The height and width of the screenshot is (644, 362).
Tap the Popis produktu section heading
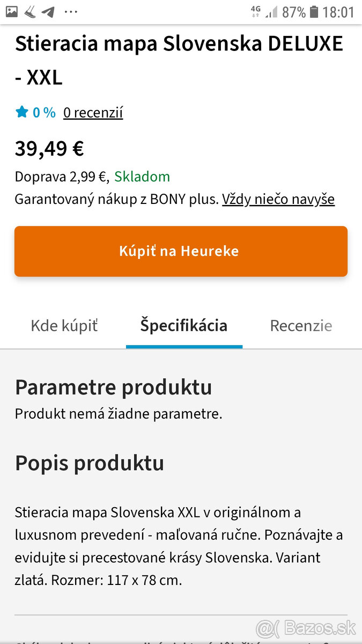pos(90,463)
